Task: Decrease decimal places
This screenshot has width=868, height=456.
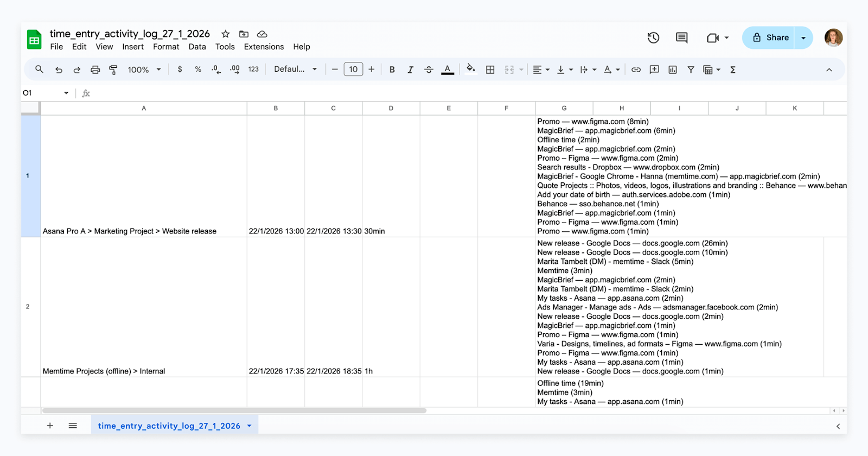Action: [x=216, y=69]
